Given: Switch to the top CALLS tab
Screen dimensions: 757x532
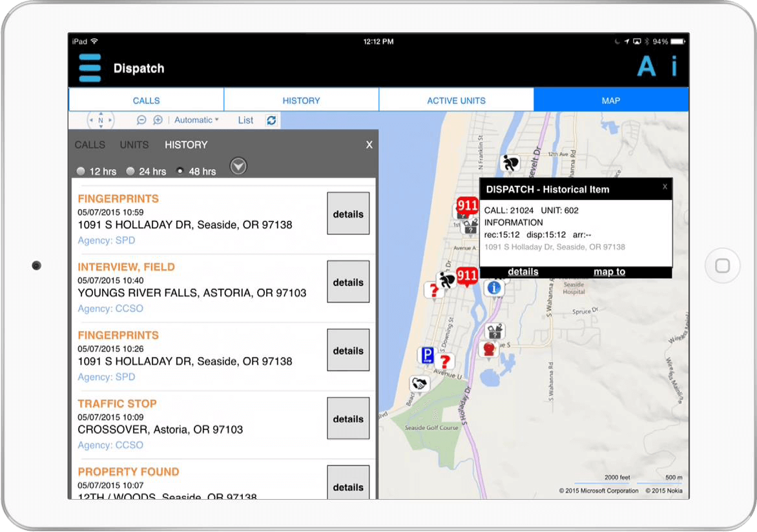Looking at the screenshot, I should (146, 100).
